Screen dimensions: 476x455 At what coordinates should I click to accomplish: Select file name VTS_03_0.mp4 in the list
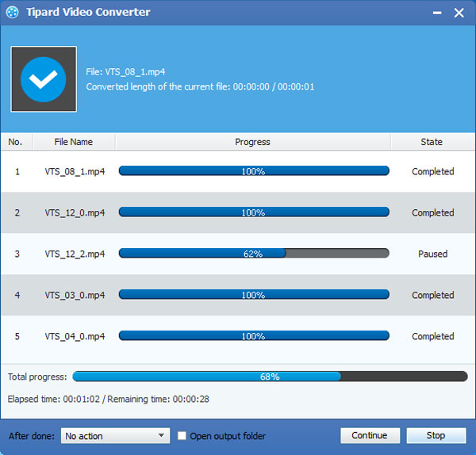pyautogui.click(x=75, y=296)
